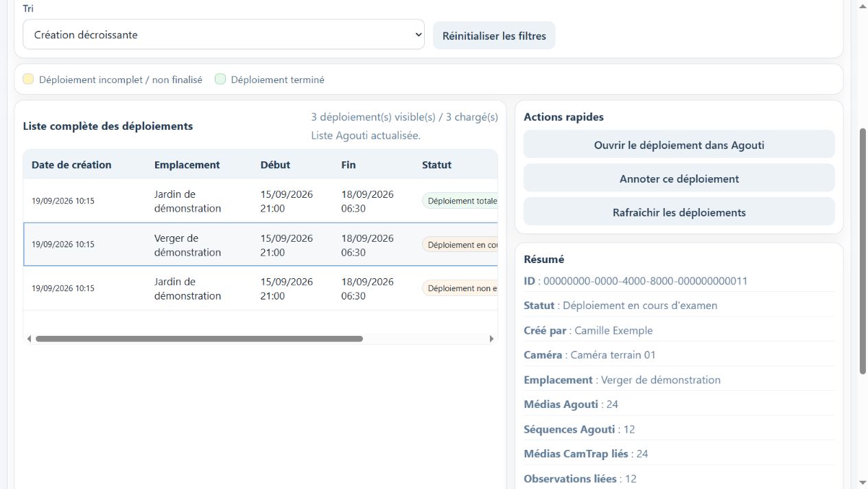The height and width of the screenshot is (489, 868).
Task: Click the 'Liste complète des déploiements' heading
Action: pos(108,126)
